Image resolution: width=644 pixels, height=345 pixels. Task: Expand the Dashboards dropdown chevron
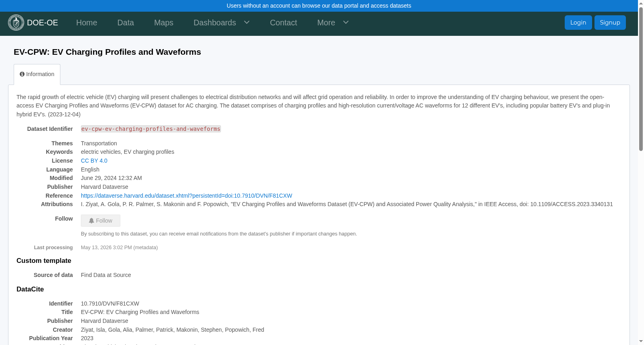(x=247, y=23)
